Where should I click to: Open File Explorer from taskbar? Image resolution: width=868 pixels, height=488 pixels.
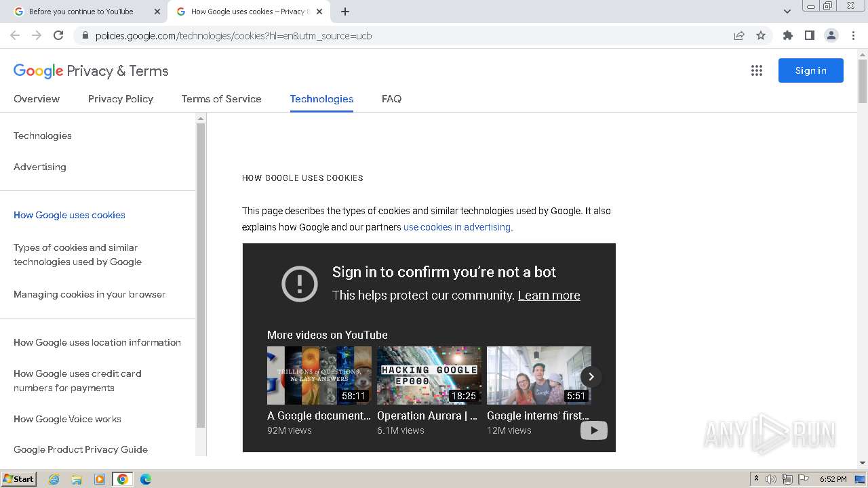tap(77, 479)
